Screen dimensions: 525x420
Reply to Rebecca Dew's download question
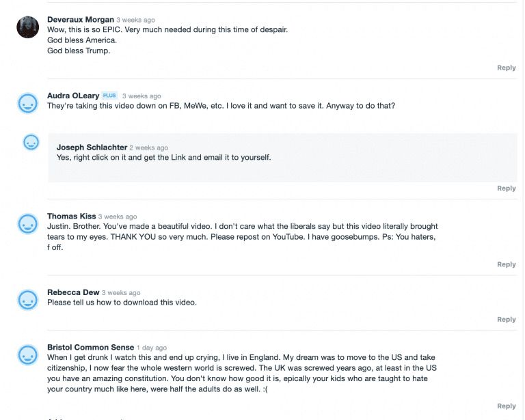[x=506, y=320]
